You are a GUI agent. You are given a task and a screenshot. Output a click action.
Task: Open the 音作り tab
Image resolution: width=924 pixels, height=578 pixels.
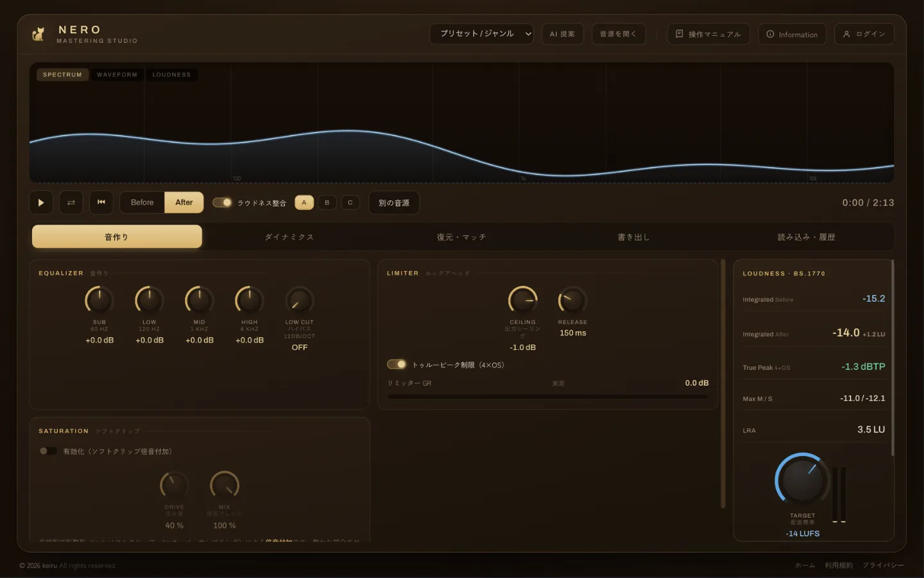[117, 236]
